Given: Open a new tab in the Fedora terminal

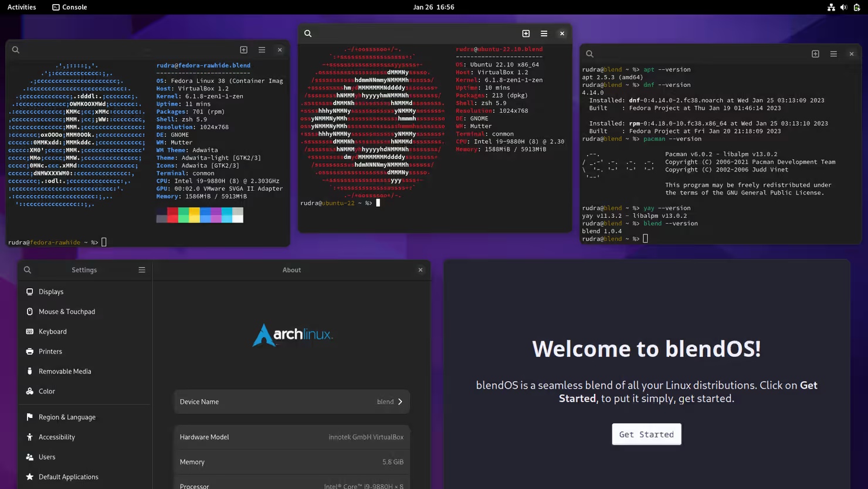Looking at the screenshot, I should (x=243, y=50).
